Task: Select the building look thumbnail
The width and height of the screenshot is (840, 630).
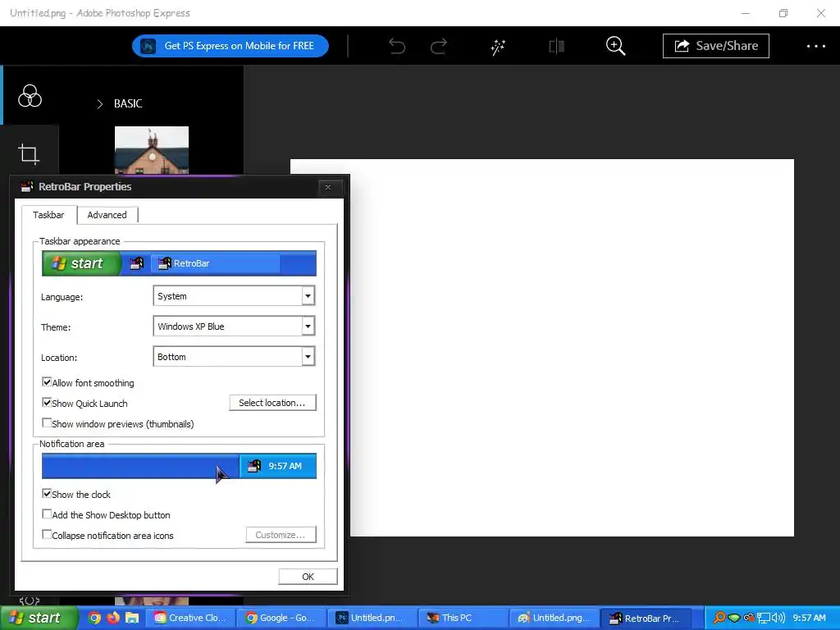Action: tap(152, 150)
